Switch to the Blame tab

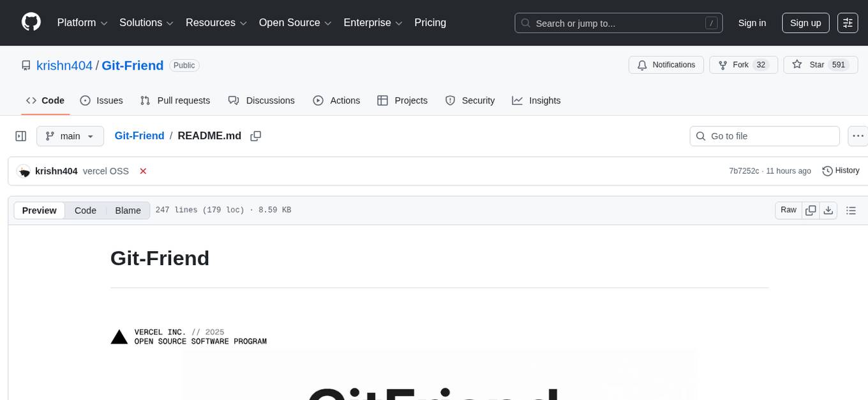pos(128,210)
